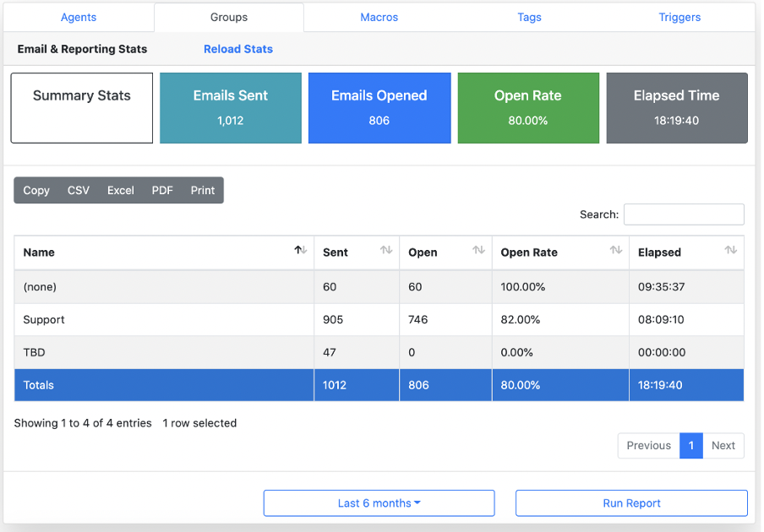Open the Last 6 months dropdown
The height and width of the screenshot is (532, 764).
click(379, 502)
